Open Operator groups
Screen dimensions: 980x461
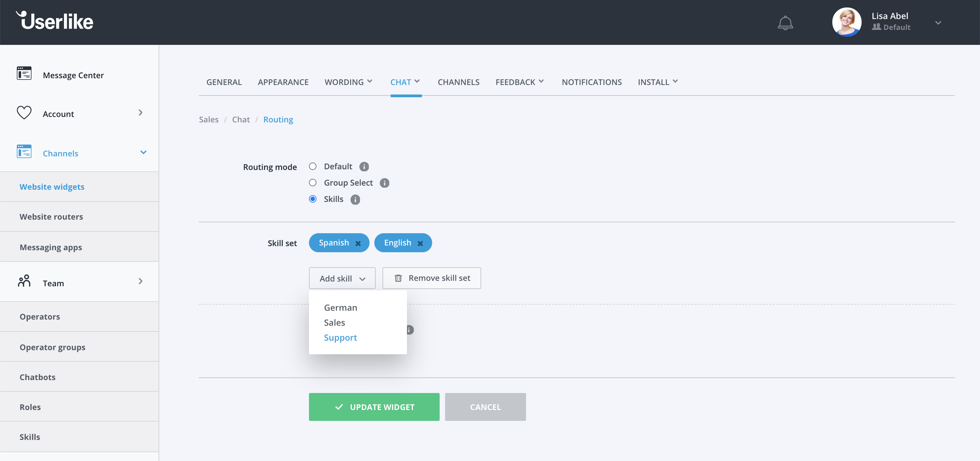79,347
